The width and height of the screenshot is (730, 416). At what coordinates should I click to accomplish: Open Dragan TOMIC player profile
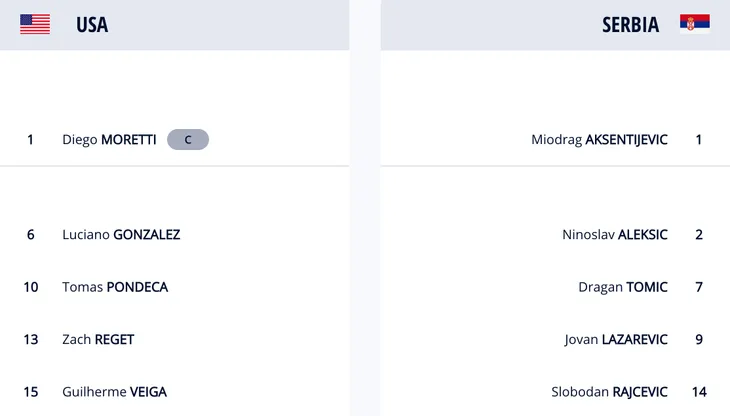pos(623,287)
